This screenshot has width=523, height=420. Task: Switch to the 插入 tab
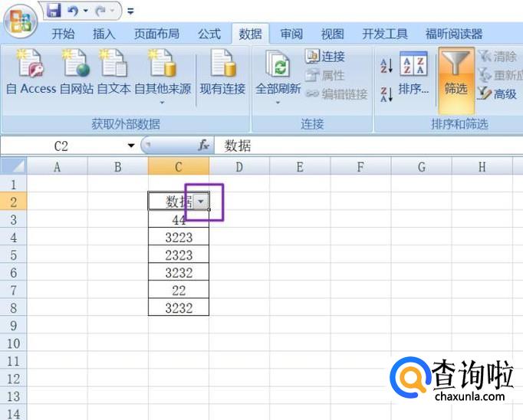[104, 34]
